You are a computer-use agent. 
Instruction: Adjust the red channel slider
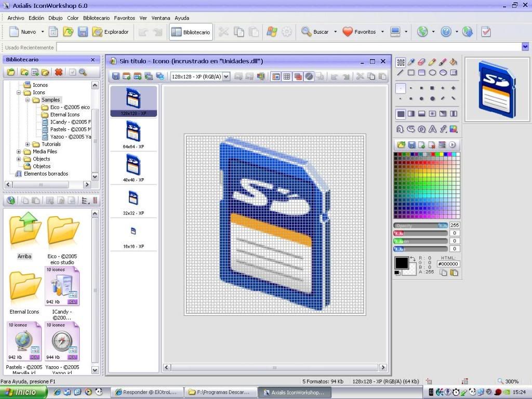(x=421, y=233)
